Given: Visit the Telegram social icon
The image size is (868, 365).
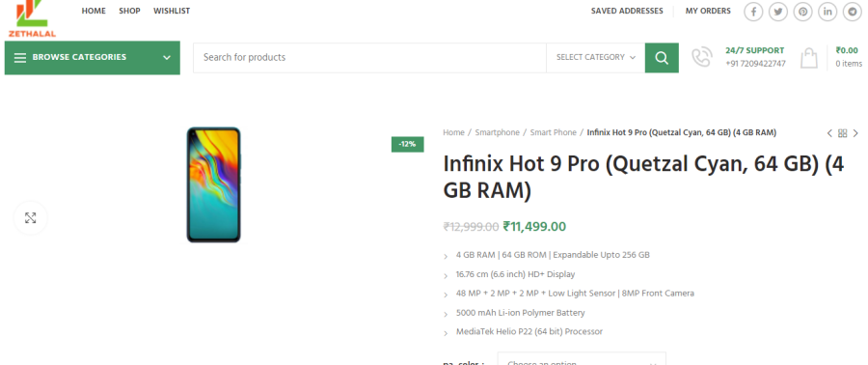Looking at the screenshot, I should click(853, 12).
